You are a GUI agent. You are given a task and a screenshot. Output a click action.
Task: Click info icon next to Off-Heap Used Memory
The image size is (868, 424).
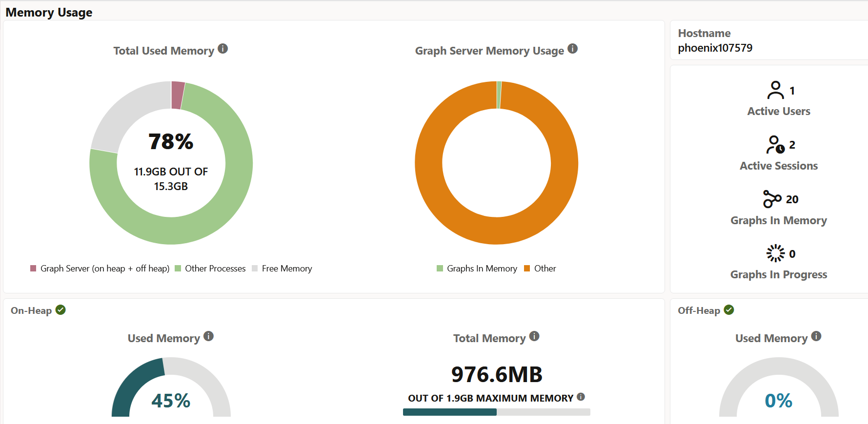click(x=816, y=336)
